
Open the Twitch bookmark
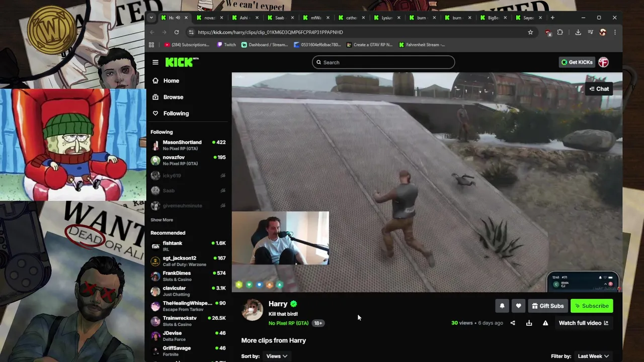tap(226, 45)
